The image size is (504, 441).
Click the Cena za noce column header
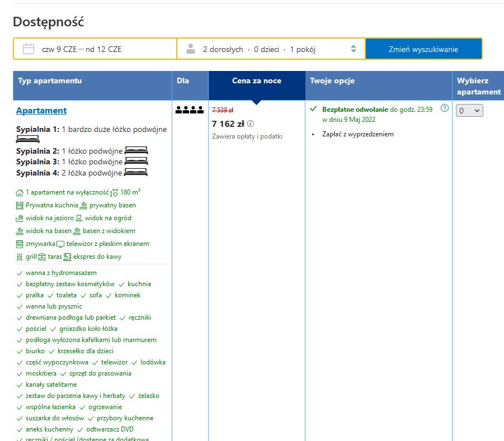(x=257, y=86)
